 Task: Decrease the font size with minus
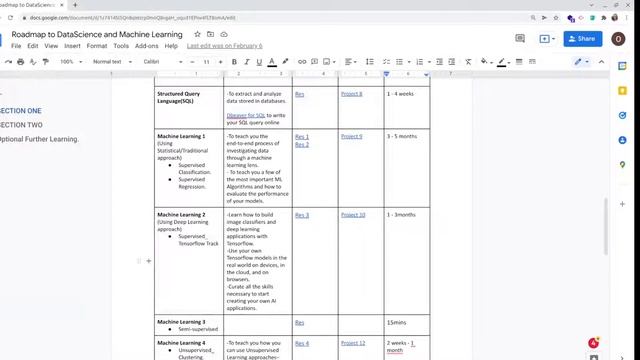pyautogui.click(x=192, y=62)
